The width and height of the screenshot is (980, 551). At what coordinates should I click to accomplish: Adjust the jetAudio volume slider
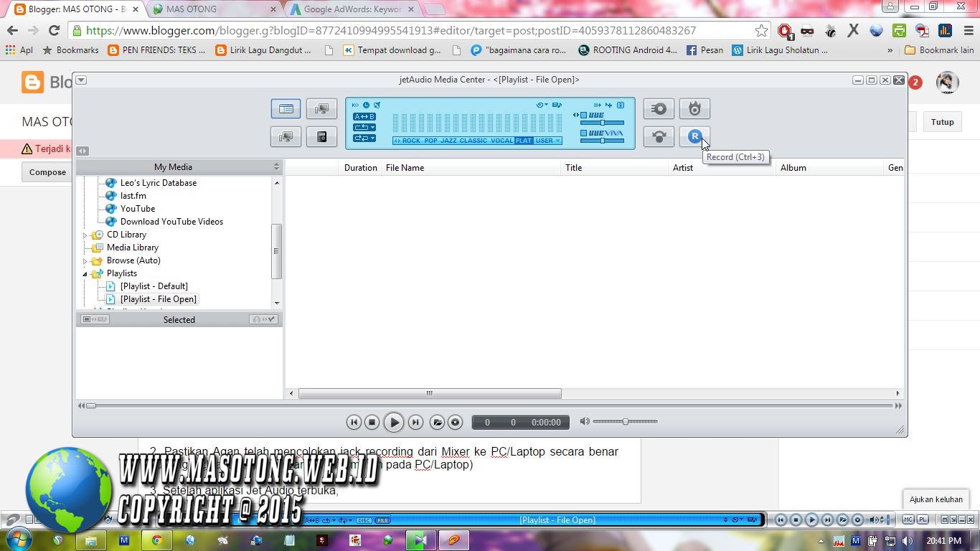[625, 422]
